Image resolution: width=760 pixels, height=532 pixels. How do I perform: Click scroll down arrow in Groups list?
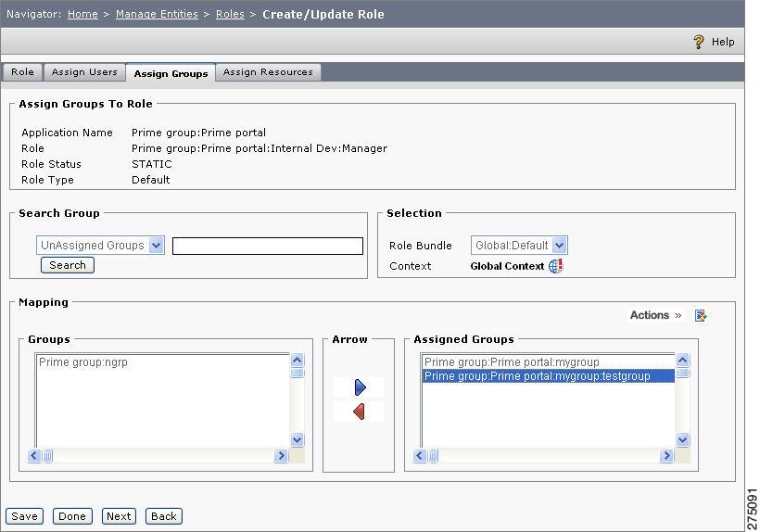298,440
